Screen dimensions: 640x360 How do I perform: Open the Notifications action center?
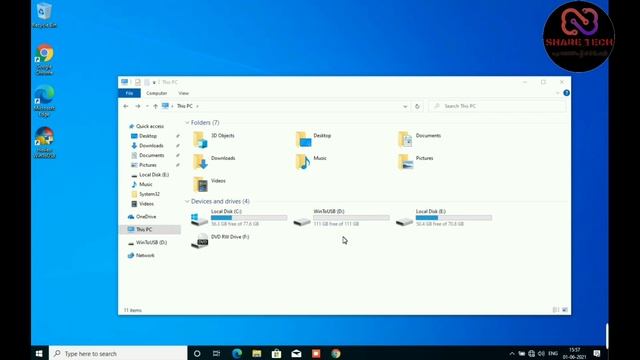[597, 353]
